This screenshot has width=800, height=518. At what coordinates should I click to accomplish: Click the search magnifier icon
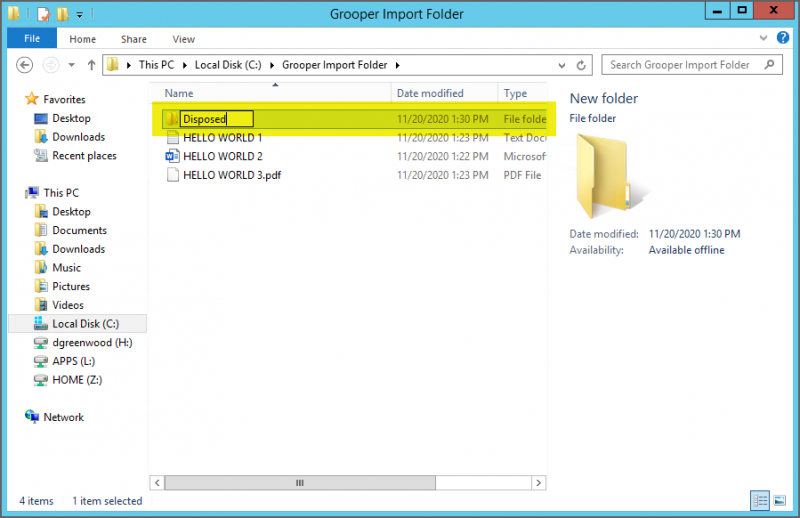(769, 65)
